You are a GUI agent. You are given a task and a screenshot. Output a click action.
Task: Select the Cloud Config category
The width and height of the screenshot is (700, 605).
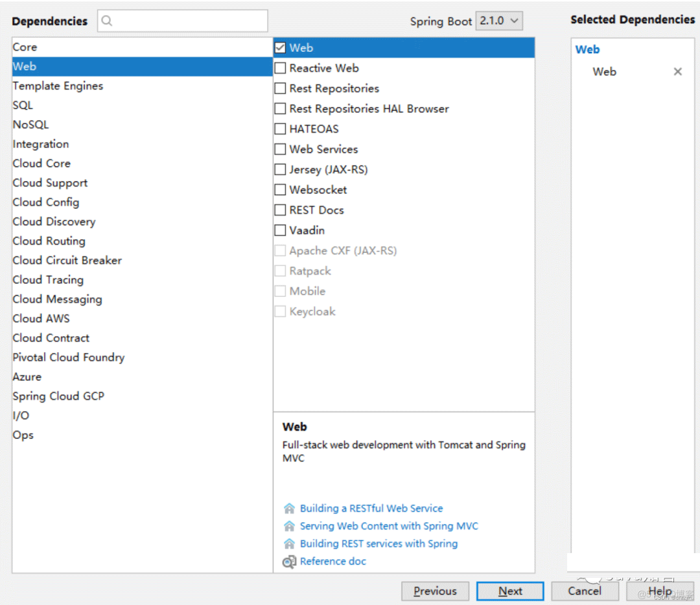coord(142,202)
